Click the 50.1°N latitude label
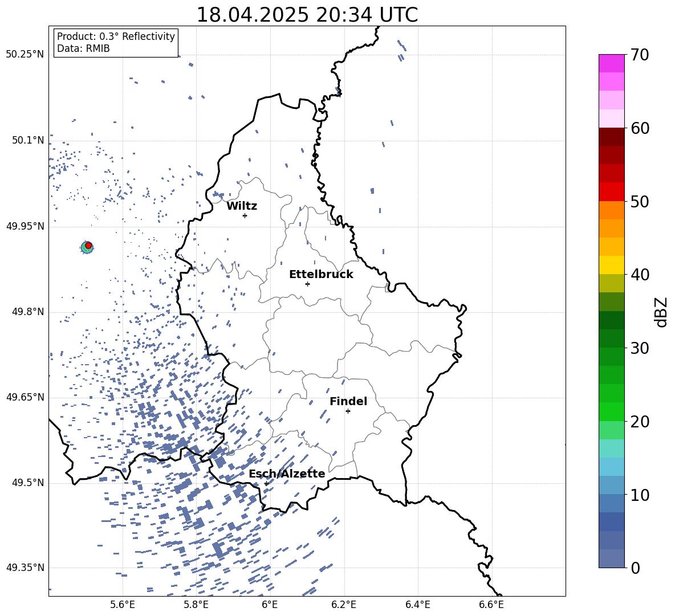This screenshot has width=675, height=616. (28, 140)
